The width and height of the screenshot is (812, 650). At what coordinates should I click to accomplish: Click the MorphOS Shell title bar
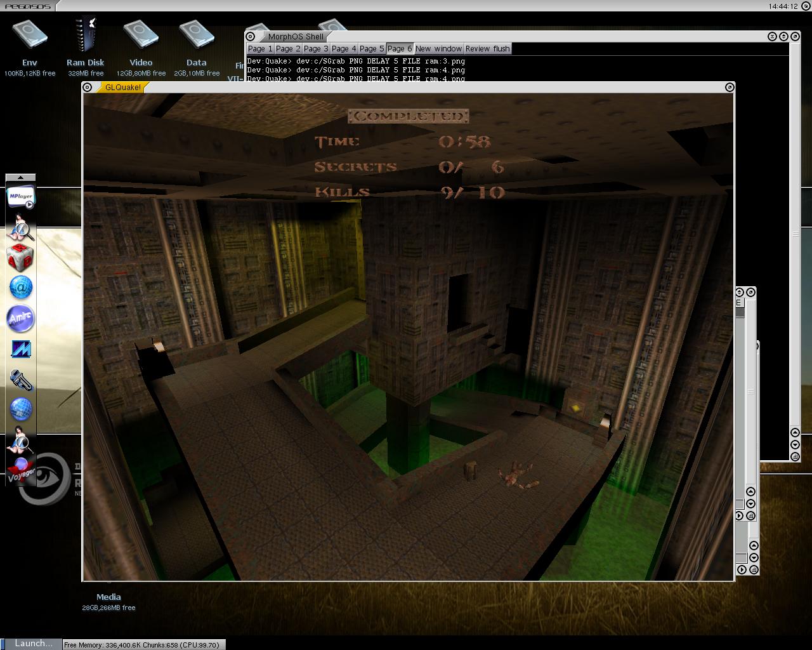[507, 37]
